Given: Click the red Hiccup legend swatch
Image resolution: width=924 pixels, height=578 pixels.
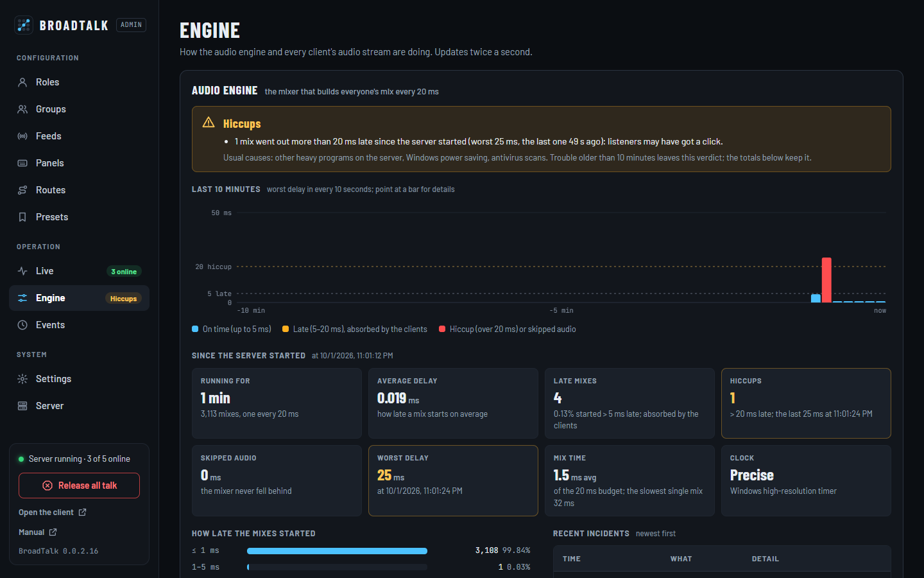Looking at the screenshot, I should (442, 329).
